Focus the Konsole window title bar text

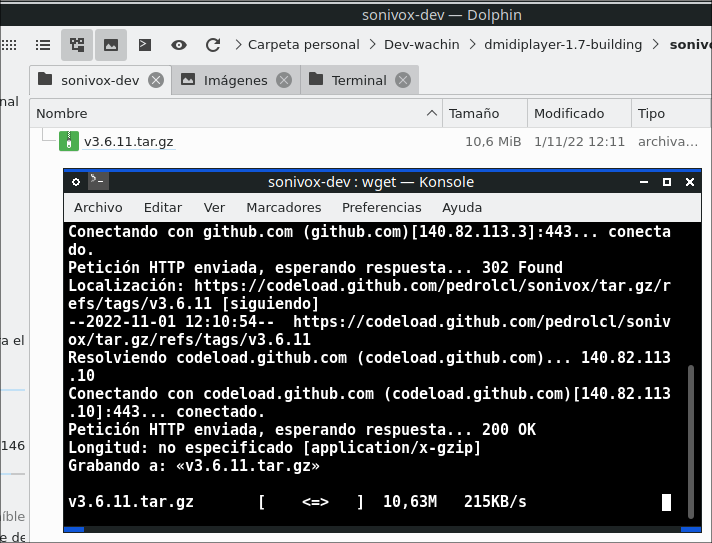[371, 182]
